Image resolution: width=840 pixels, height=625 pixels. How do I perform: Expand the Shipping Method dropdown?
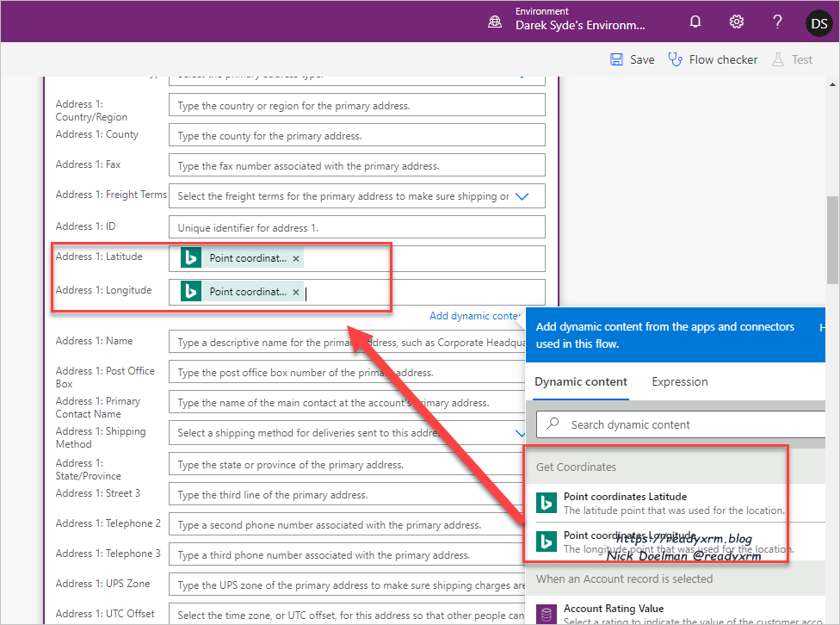(x=519, y=433)
